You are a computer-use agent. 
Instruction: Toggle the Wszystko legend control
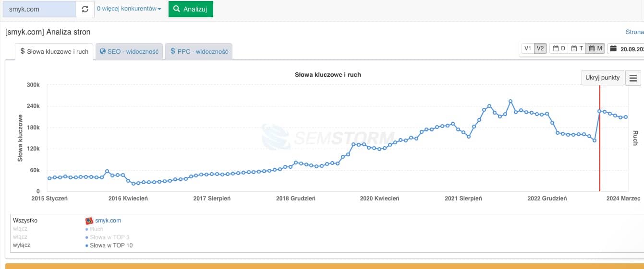25,221
